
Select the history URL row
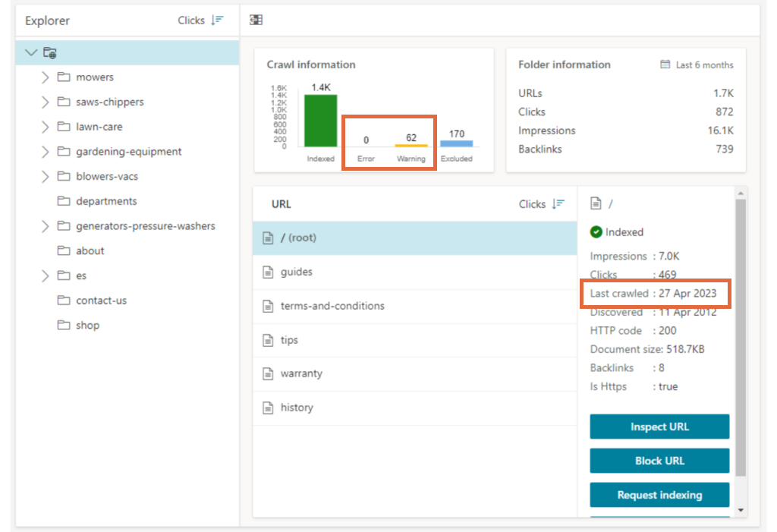point(415,408)
